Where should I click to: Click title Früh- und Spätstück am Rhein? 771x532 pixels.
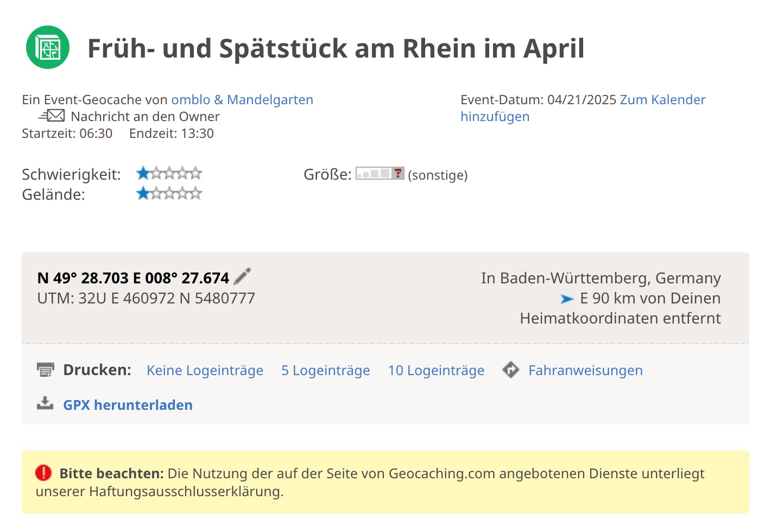[336, 48]
